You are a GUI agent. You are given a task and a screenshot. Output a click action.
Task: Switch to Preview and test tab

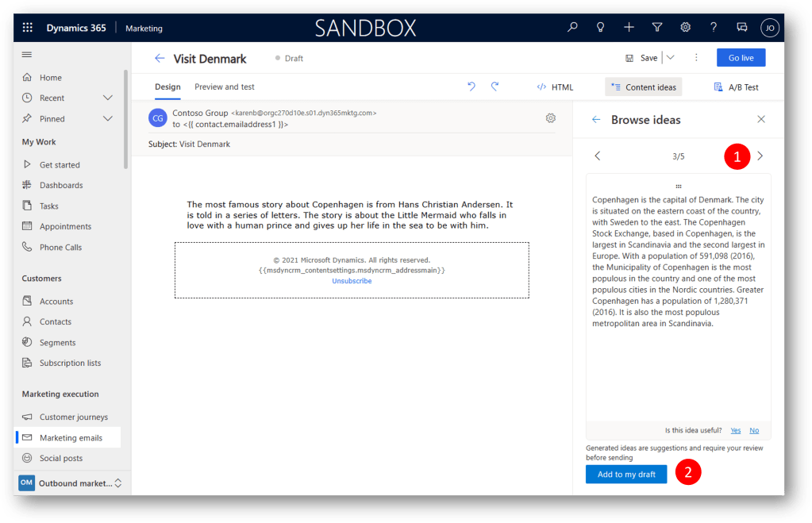[225, 87]
